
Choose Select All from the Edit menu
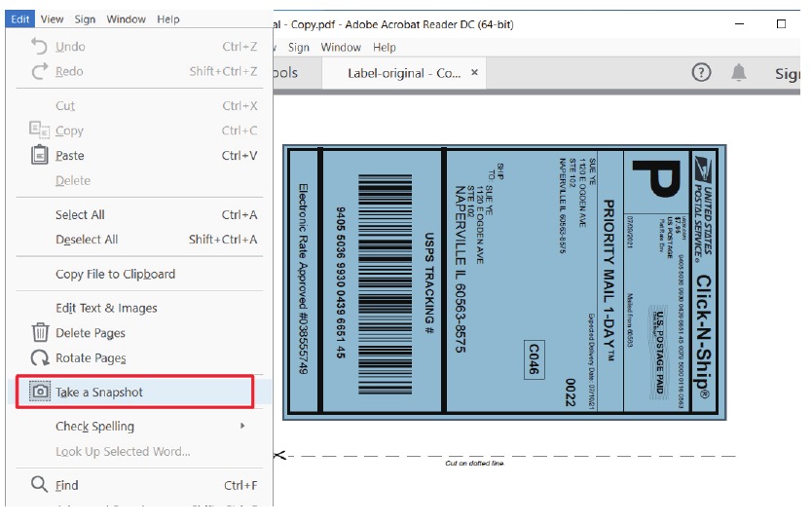pyautogui.click(x=140, y=214)
